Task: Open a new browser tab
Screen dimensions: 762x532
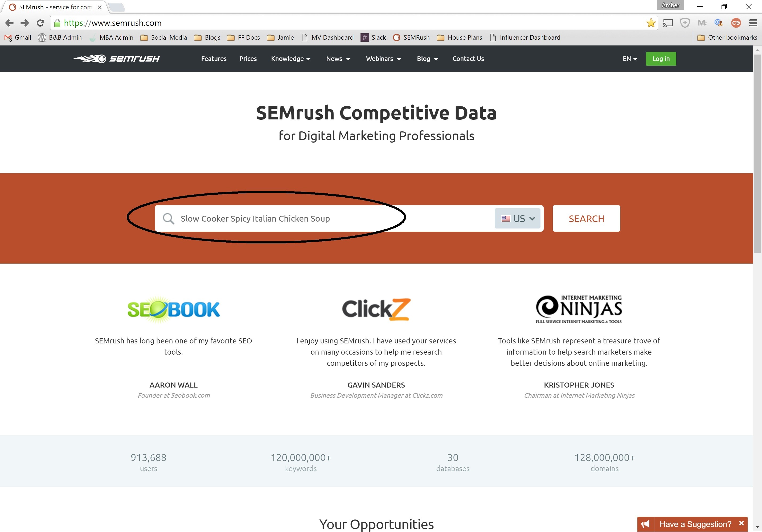Action: (117, 7)
